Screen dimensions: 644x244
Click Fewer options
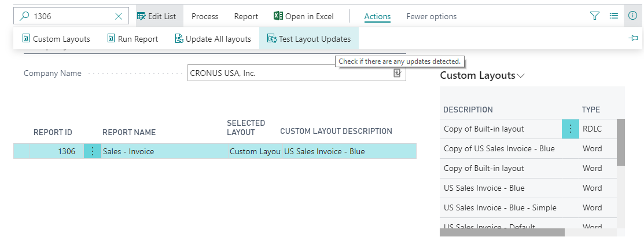click(x=431, y=16)
